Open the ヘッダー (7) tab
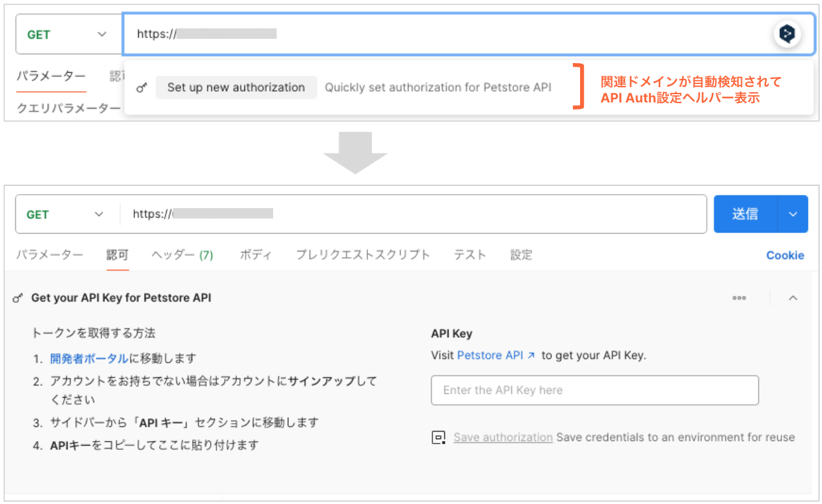This screenshot has width=822, height=504. (x=185, y=255)
